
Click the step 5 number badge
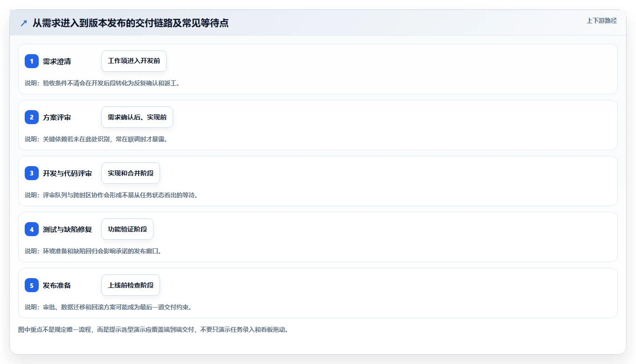tap(32, 285)
